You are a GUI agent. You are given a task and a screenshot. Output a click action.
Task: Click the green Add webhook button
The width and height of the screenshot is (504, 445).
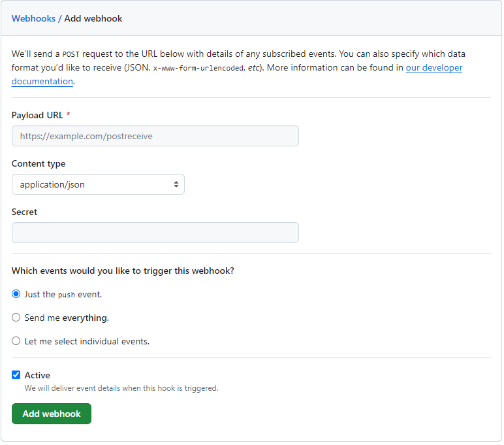click(x=52, y=414)
